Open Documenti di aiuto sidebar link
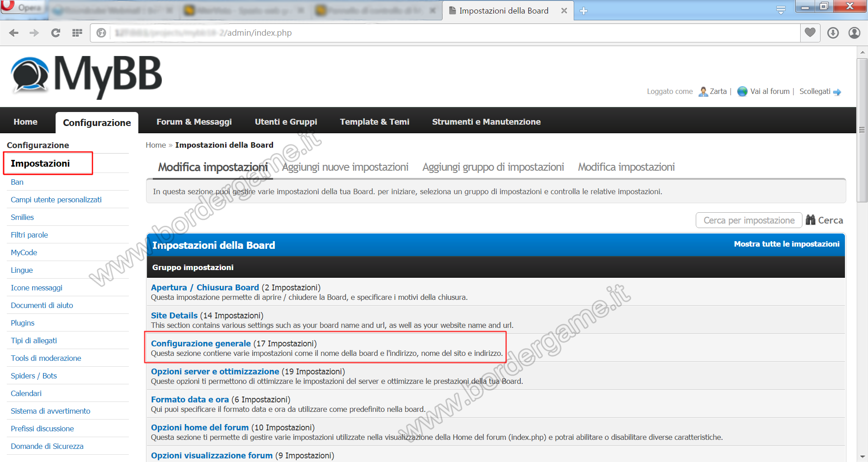The height and width of the screenshot is (462, 868). (x=42, y=305)
